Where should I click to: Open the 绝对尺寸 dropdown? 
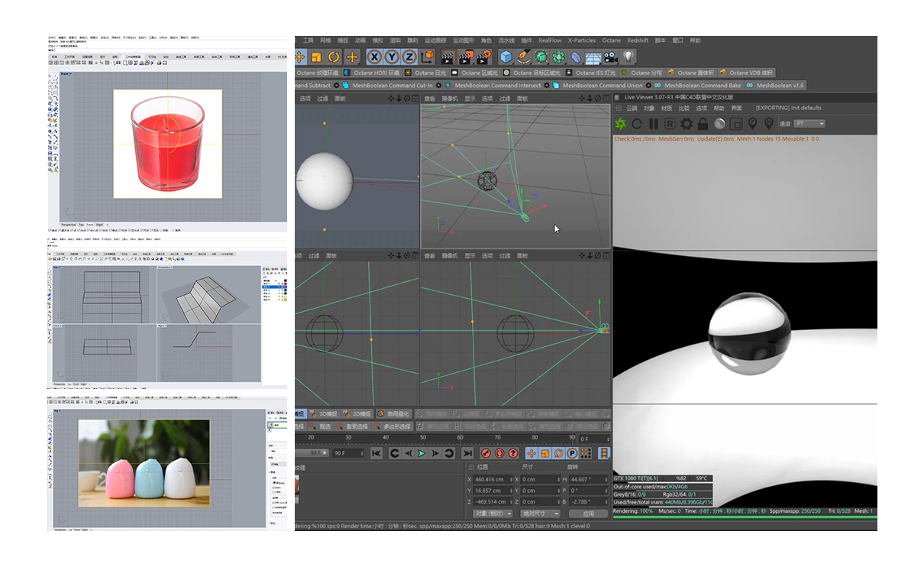pos(540,514)
